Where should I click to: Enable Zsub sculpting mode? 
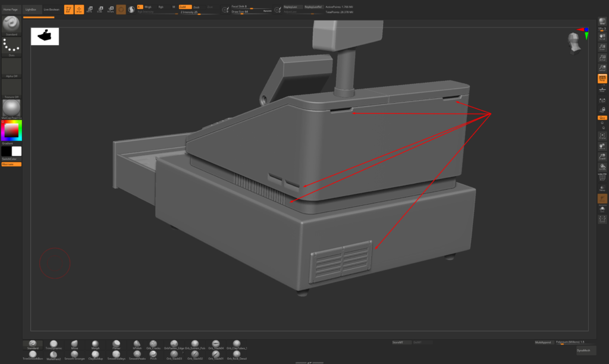click(x=196, y=7)
